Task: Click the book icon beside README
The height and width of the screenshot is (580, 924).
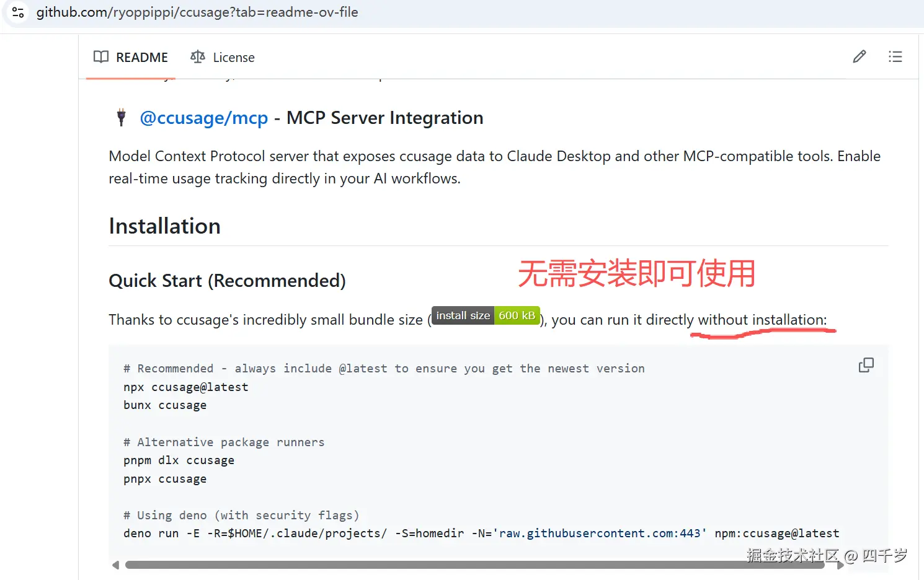Action: [100, 56]
